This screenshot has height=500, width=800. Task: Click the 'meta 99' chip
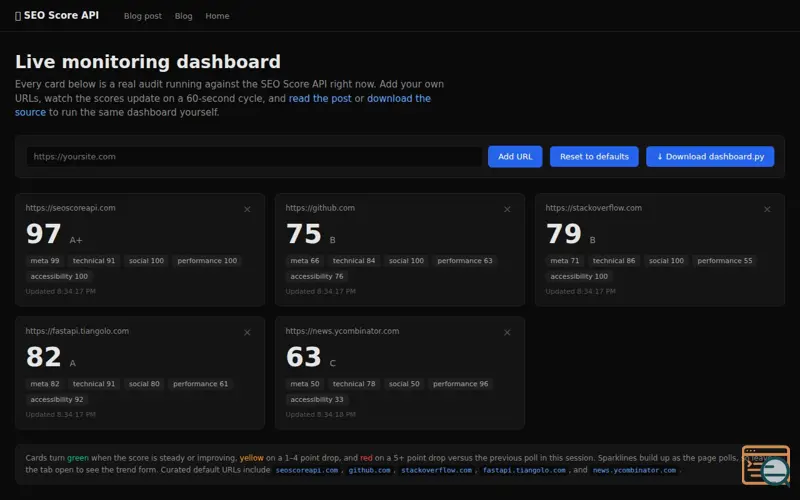(45, 261)
